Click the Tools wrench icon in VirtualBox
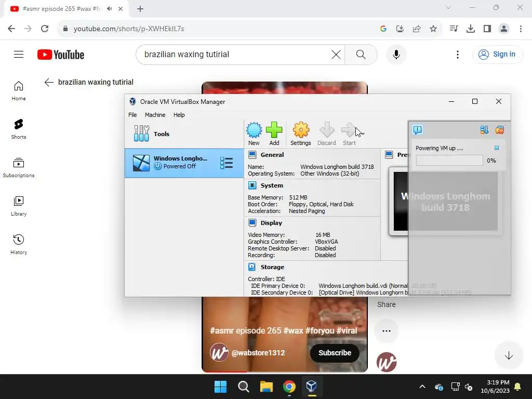Image resolution: width=532 pixels, height=399 pixels. tap(141, 134)
